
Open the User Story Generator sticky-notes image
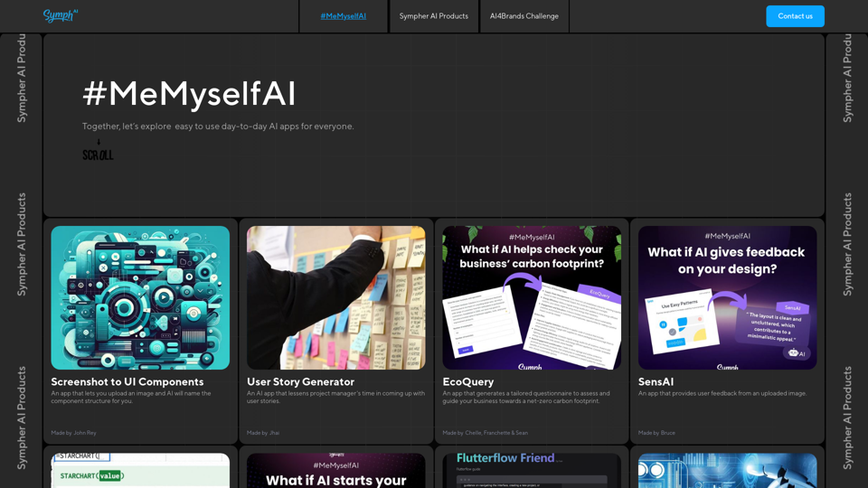[x=336, y=297]
